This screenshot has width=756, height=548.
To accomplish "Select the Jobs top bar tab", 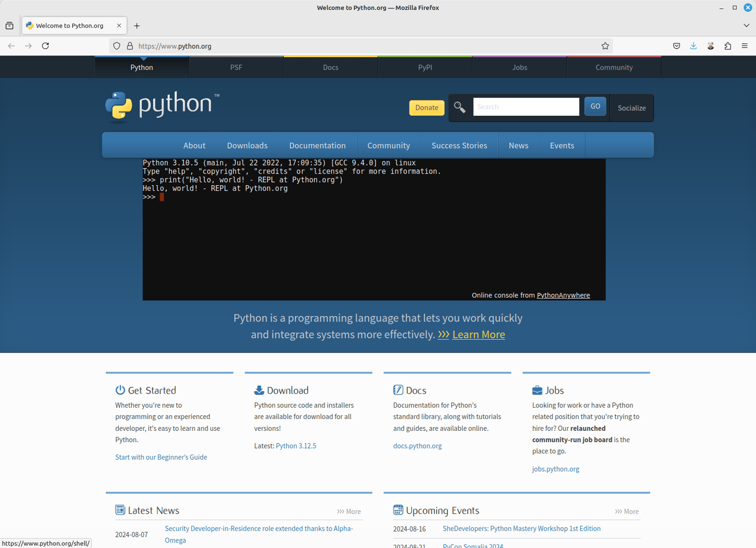I will coord(520,67).
